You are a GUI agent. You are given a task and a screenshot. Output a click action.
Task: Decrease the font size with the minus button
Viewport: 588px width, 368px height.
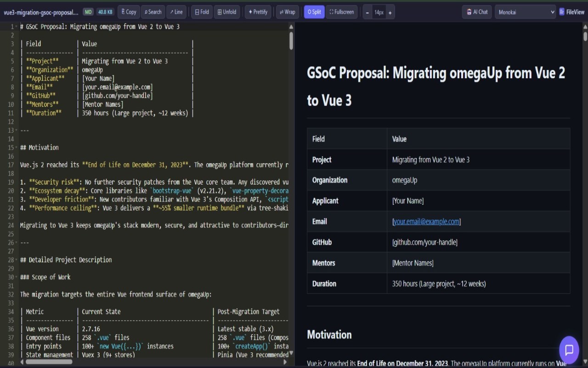tap(367, 12)
